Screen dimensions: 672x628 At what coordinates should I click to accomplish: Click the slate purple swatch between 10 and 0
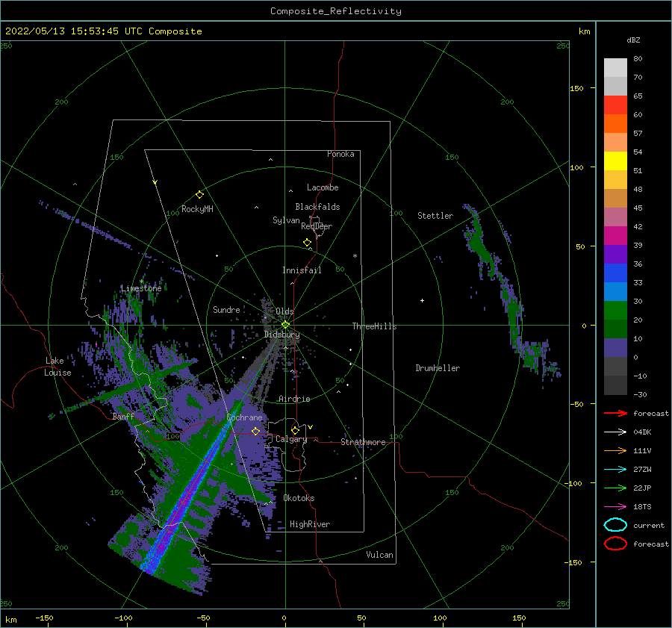615,348
